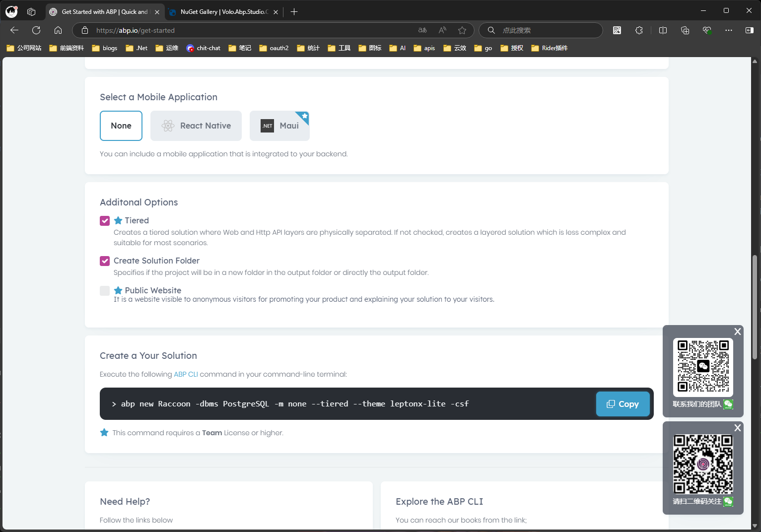Expand the 工具 bookmark folder
Viewport: 761px width, 532px height.
pos(340,48)
